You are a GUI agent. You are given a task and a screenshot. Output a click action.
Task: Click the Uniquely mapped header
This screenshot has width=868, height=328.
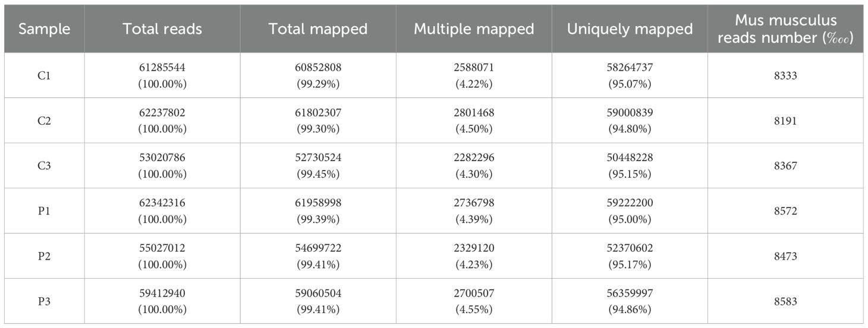630,29
